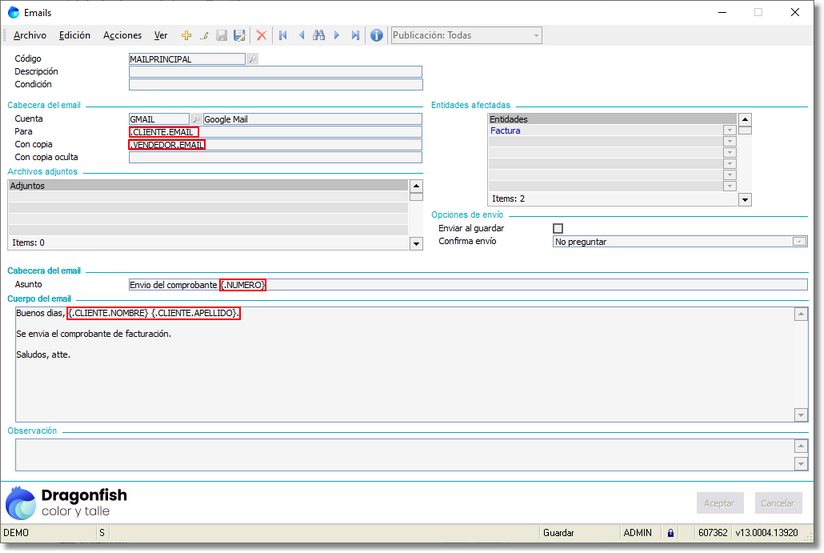Go to the previous record

(302, 35)
